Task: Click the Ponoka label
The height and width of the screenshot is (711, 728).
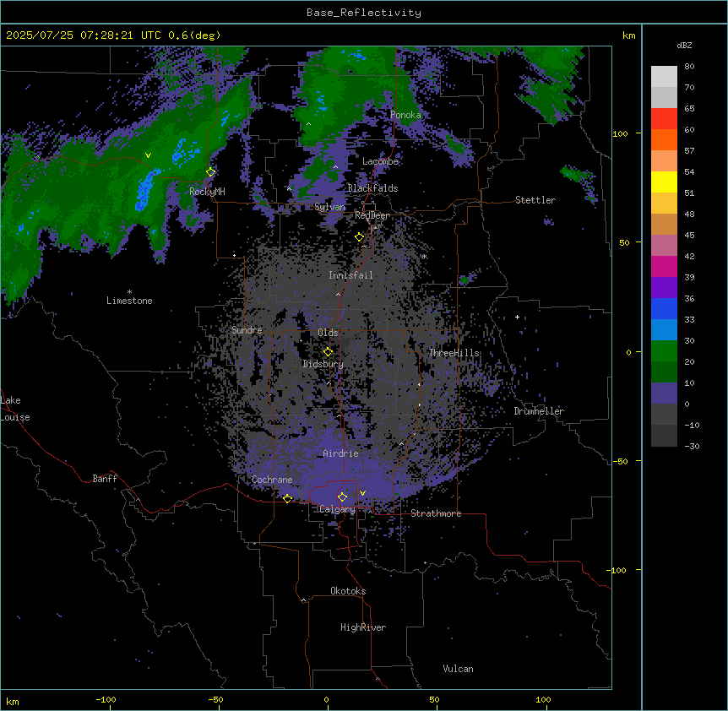Action: click(405, 115)
